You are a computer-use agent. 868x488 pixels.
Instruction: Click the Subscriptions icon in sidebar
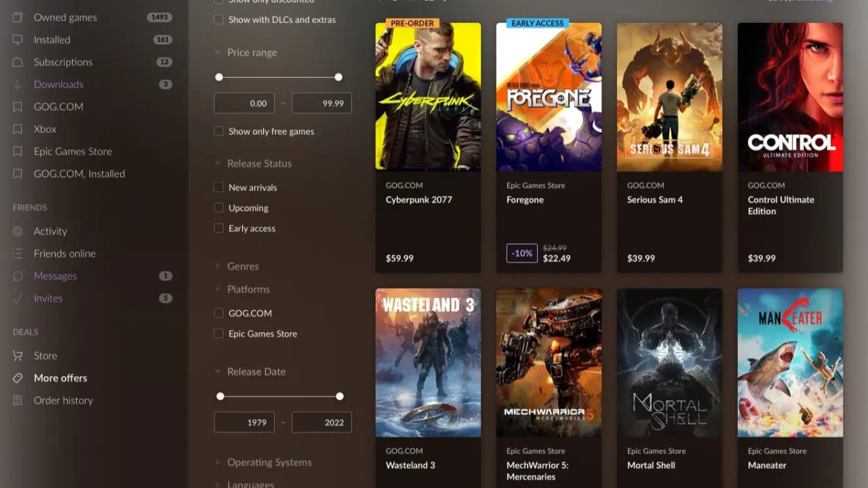(x=18, y=62)
